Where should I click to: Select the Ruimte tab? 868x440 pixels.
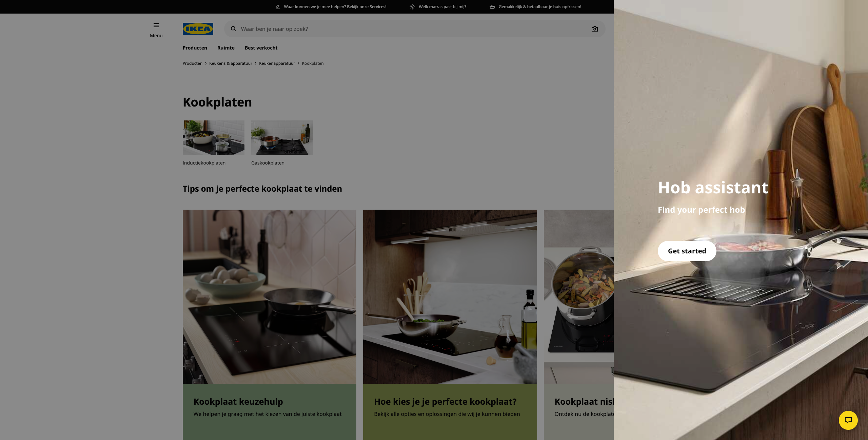coord(226,48)
